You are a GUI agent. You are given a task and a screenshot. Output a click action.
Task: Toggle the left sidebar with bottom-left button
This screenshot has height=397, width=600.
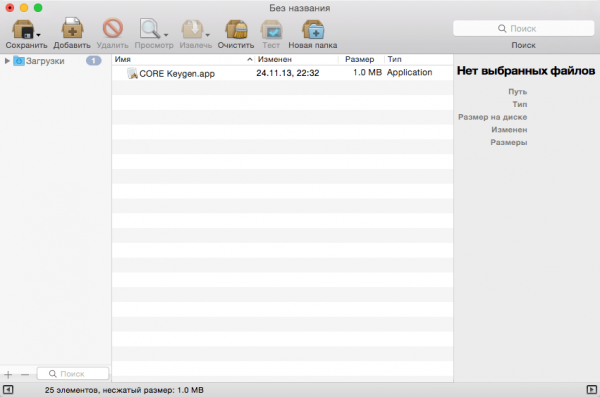tap(8, 390)
